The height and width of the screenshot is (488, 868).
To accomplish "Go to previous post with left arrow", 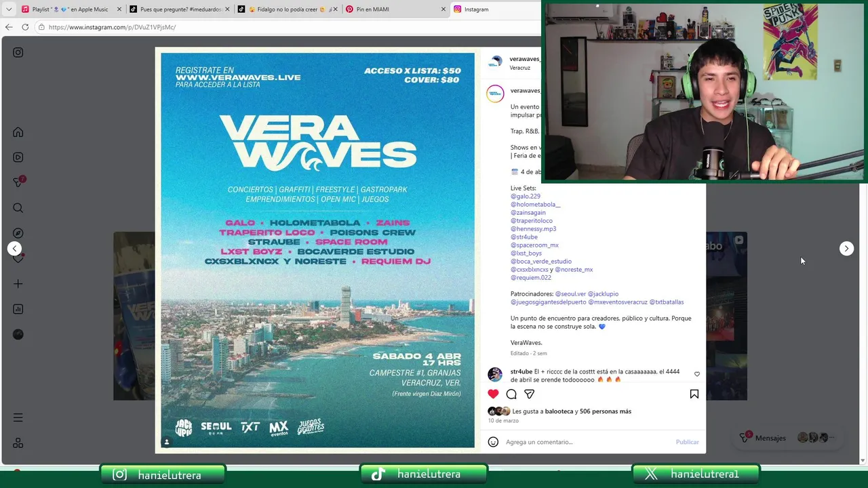I will pos(14,249).
